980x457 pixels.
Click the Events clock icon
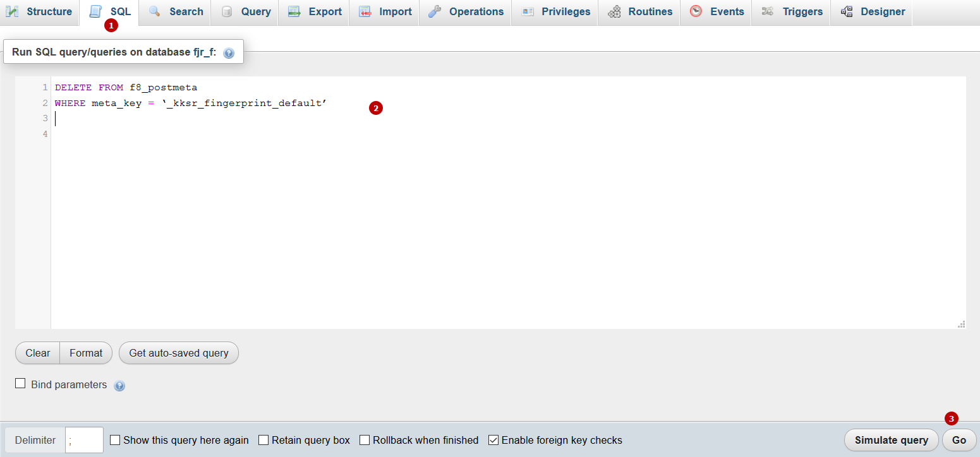(x=696, y=11)
